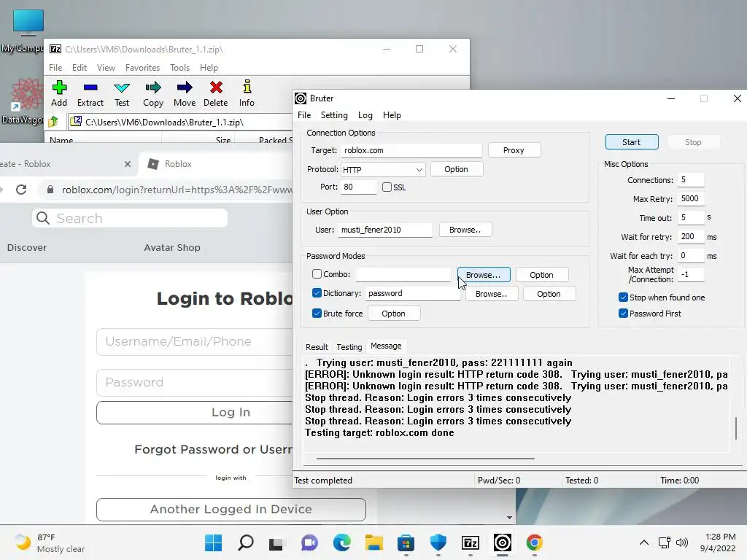This screenshot has width=747, height=560.
Task: Click Browse.. for Dictionary file
Action: click(x=491, y=294)
